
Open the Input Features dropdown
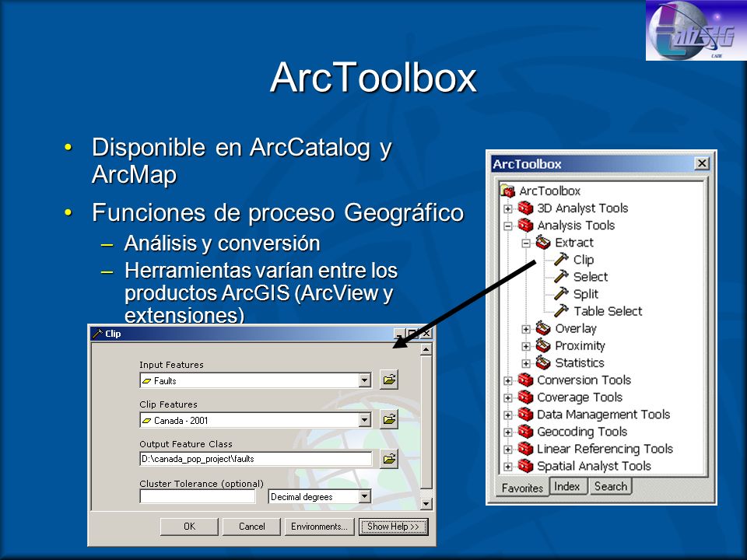(365, 380)
